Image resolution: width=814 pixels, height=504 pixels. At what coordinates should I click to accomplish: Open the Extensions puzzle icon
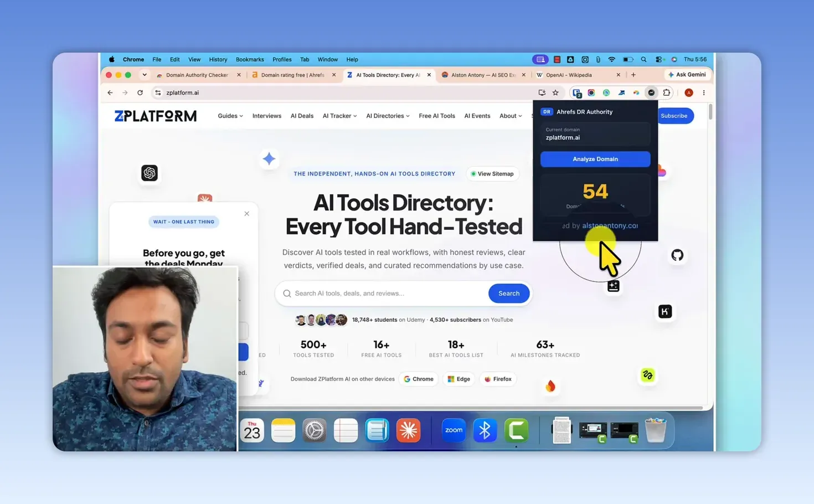(x=667, y=93)
